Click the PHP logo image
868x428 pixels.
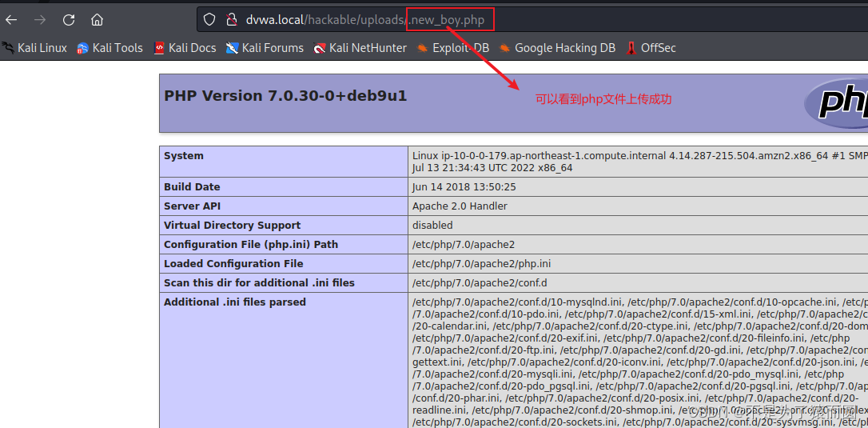836,102
